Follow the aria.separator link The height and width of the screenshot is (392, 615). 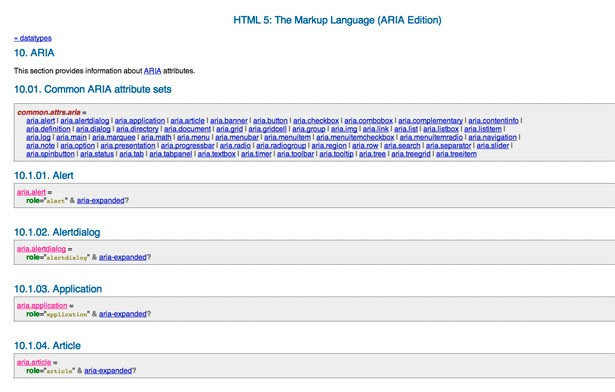pos(448,145)
